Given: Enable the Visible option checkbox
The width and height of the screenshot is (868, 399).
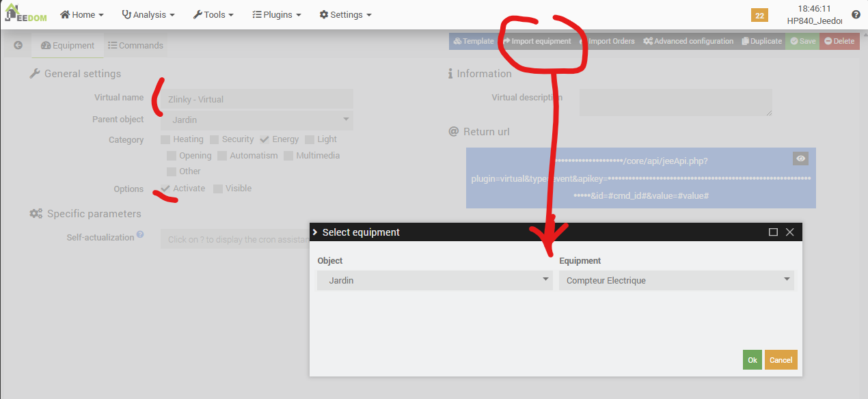Looking at the screenshot, I should point(218,189).
